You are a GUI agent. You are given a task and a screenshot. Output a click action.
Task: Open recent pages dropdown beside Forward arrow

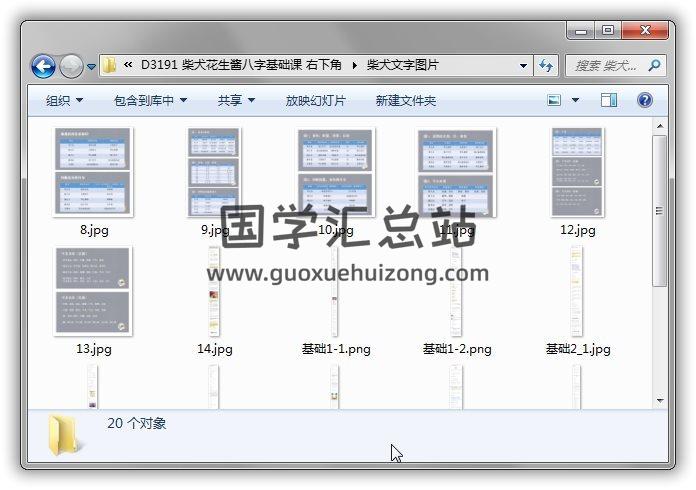(91, 67)
